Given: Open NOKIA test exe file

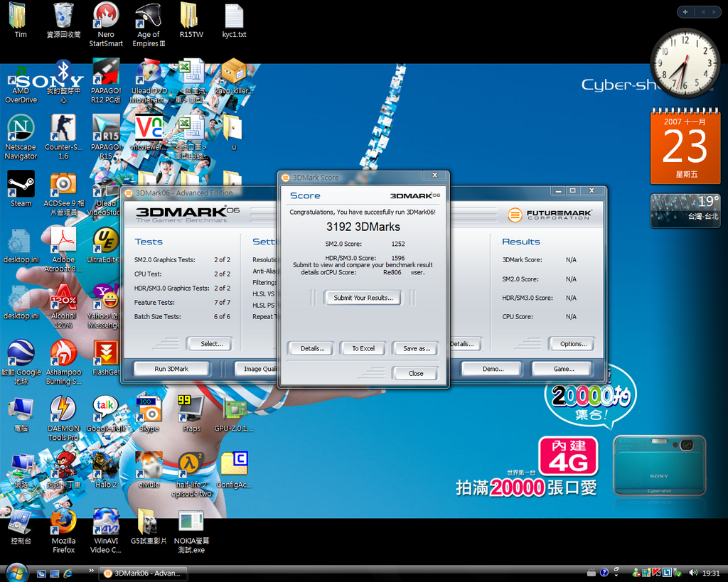Looking at the screenshot, I should [x=191, y=532].
